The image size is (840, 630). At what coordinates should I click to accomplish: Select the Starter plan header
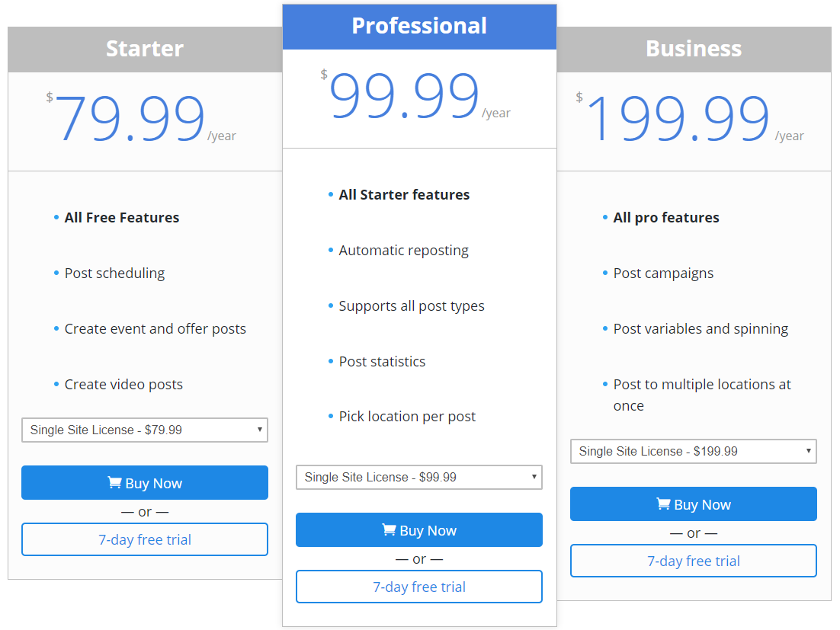pyautogui.click(x=145, y=49)
